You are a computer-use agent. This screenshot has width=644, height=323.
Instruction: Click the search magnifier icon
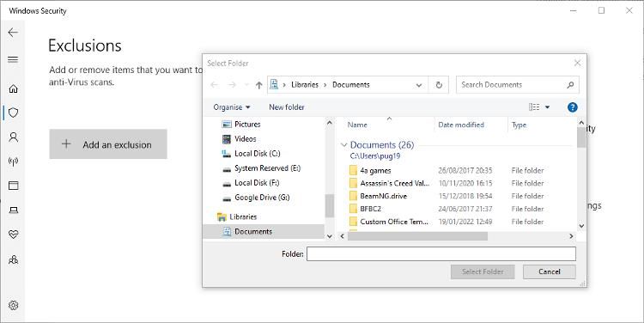[570, 85]
